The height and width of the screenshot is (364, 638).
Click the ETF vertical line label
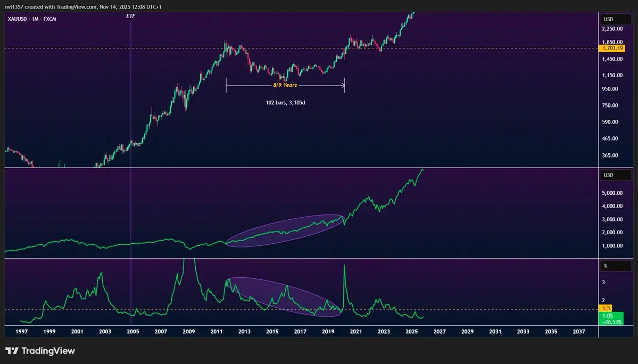tap(130, 16)
